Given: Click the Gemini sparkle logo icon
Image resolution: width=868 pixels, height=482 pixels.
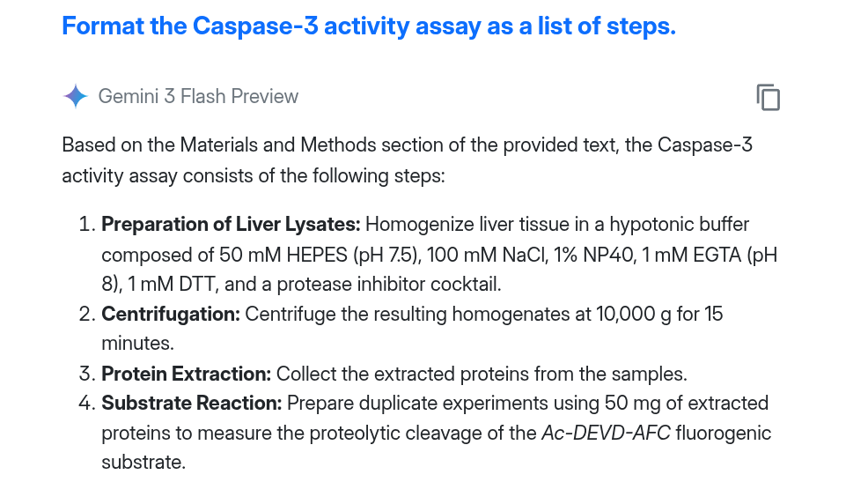Looking at the screenshot, I should [x=76, y=97].
